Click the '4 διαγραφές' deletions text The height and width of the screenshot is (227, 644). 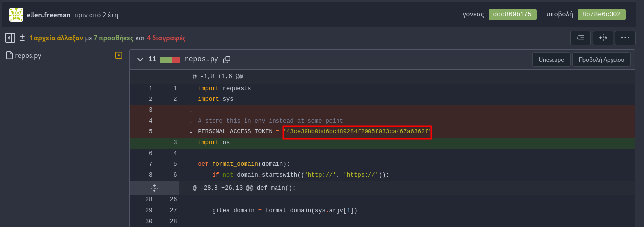[166, 38]
